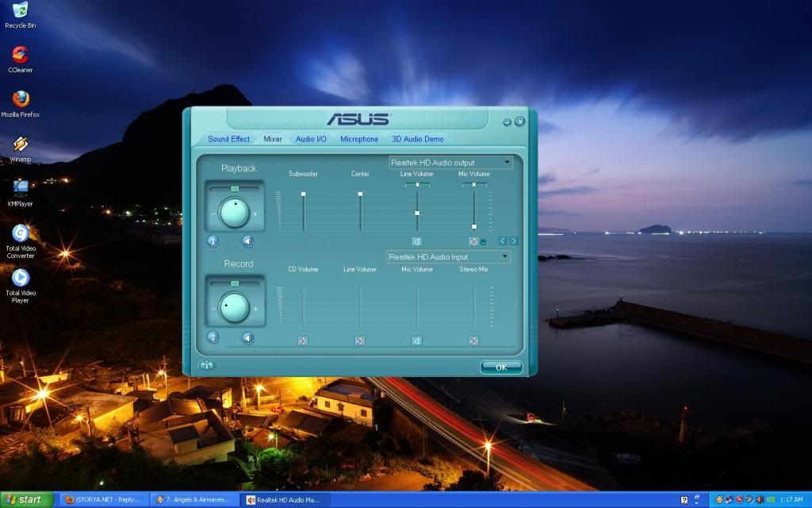Launch Mozilla Firefox from the desktop
The height and width of the screenshot is (508, 812).
pos(20,104)
